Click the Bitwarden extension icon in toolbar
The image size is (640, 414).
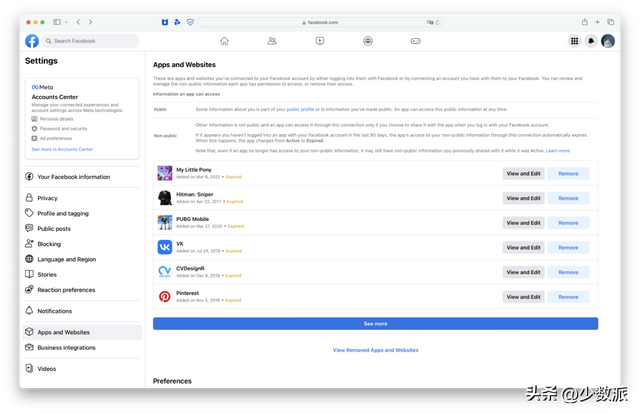click(x=165, y=22)
